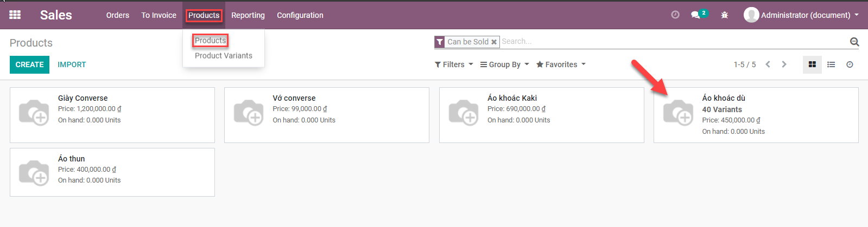This screenshot has height=227, width=868.
Task: Expand the Filters dropdown
Action: point(454,64)
